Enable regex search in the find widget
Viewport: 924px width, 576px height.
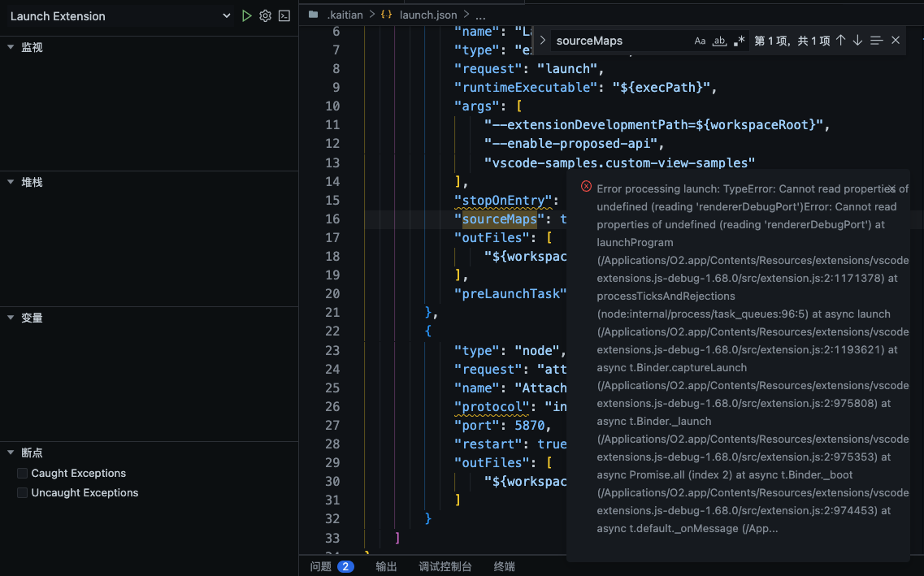point(738,40)
